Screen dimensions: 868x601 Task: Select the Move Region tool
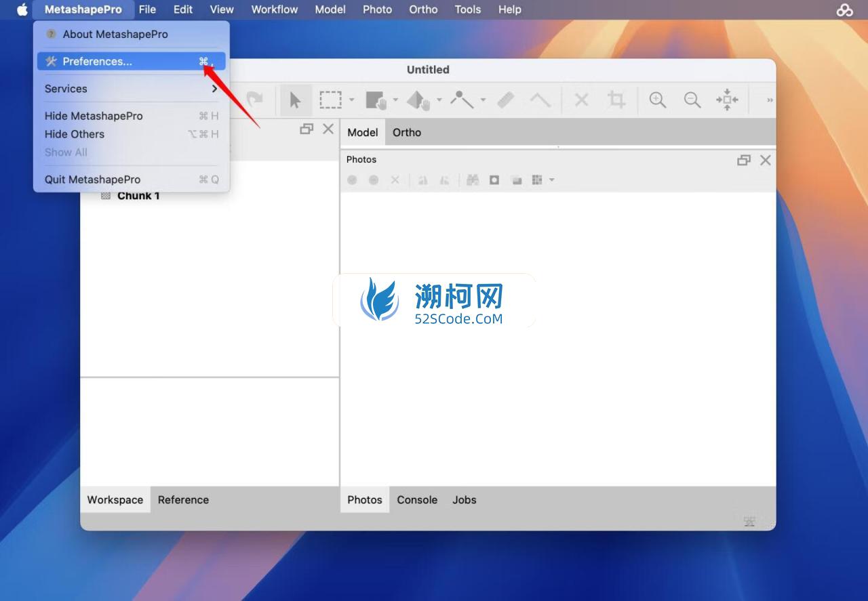376,100
